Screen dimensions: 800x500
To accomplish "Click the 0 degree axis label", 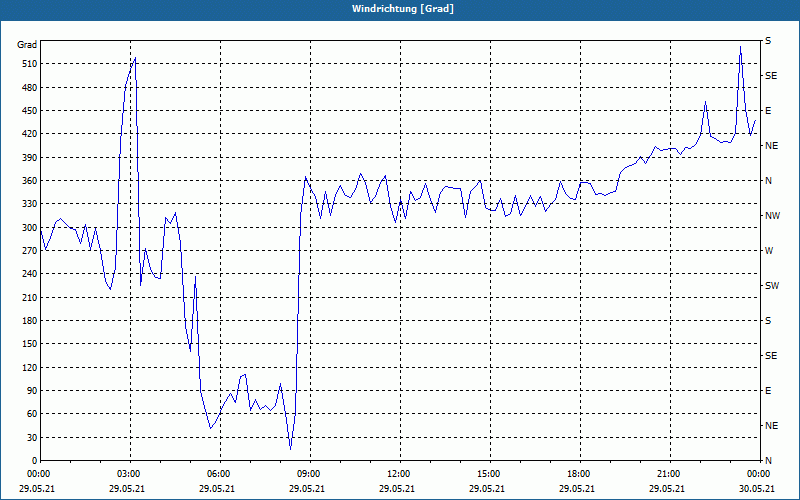I will click(x=35, y=461).
